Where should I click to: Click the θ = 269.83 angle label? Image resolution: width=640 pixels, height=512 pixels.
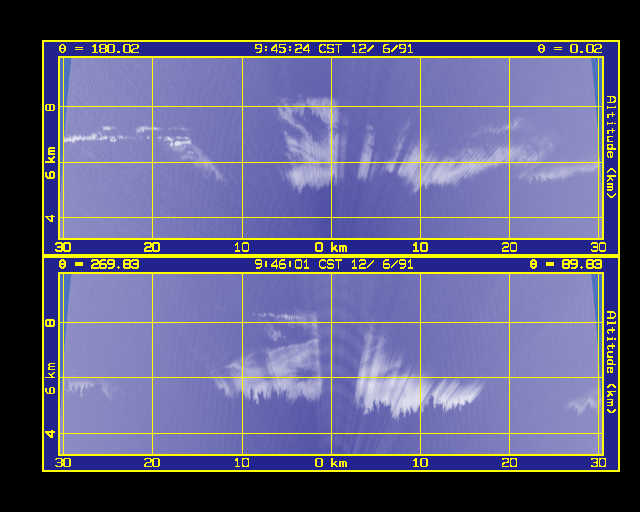pos(99,265)
